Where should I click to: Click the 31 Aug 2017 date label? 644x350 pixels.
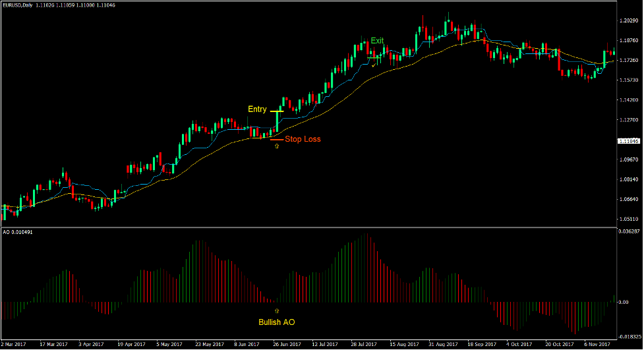(444, 344)
